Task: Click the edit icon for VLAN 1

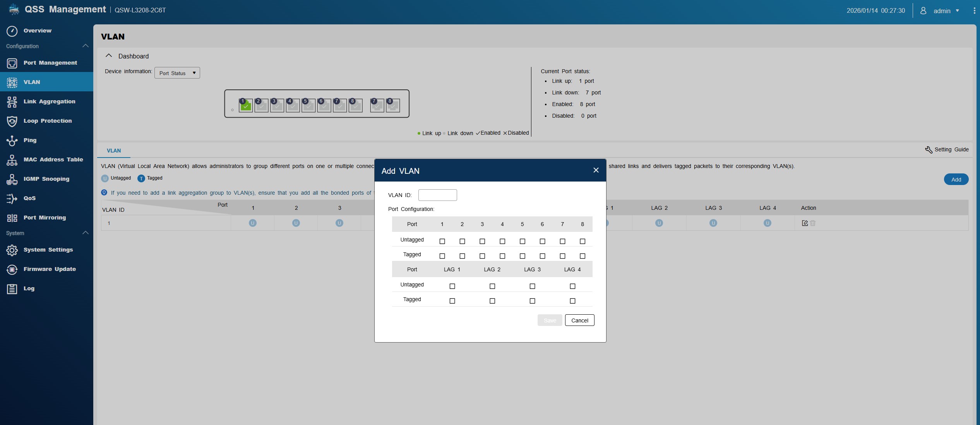Action: coord(805,223)
